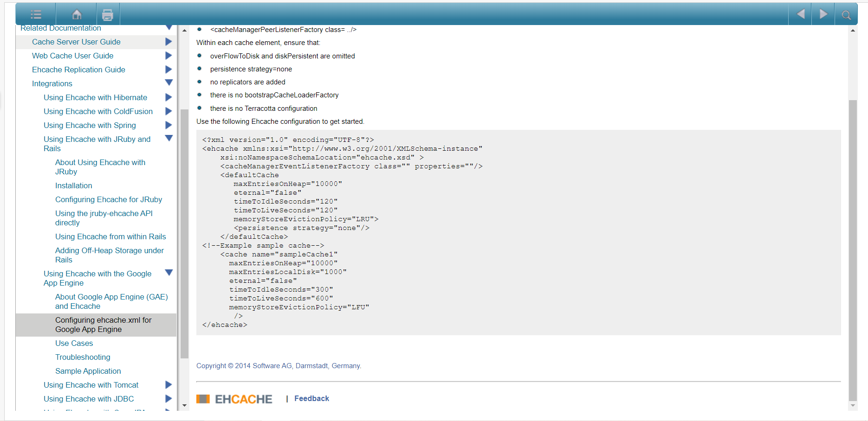This screenshot has height=421, width=868.
Task: Open Using Ehcache with JDBC
Action: point(89,399)
